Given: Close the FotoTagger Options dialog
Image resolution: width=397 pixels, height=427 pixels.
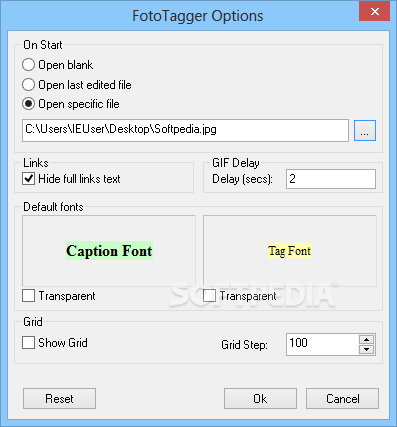Looking at the screenshot, I should 375,12.
